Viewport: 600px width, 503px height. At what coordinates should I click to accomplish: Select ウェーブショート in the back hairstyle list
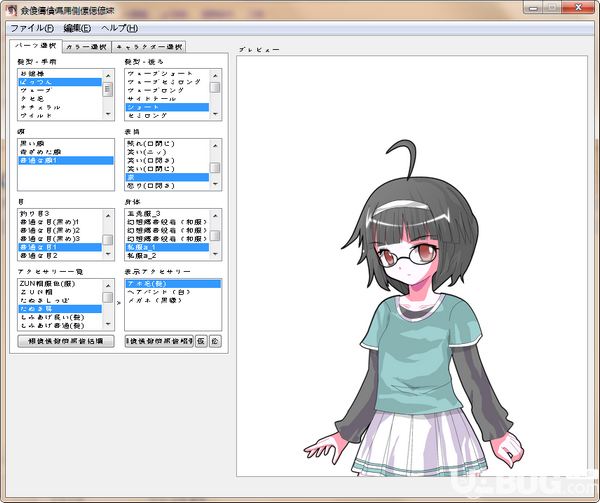[x=167, y=73]
